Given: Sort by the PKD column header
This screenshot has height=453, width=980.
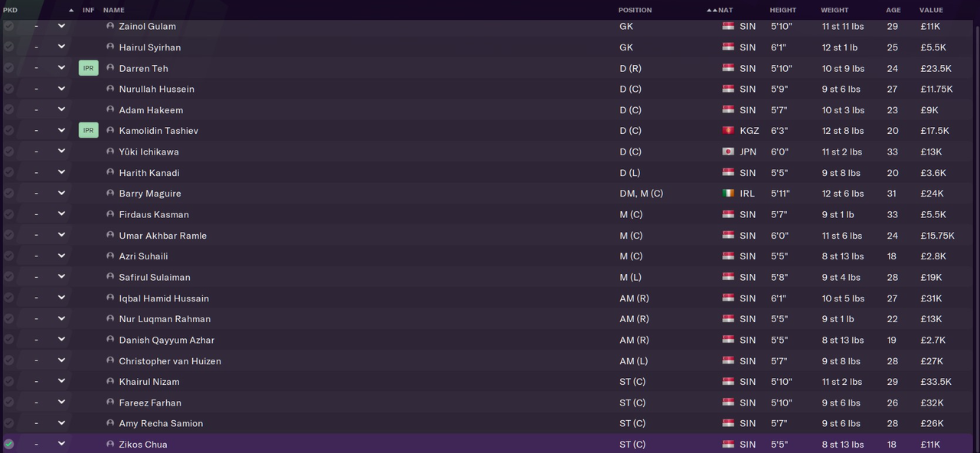Looking at the screenshot, I should (x=10, y=10).
